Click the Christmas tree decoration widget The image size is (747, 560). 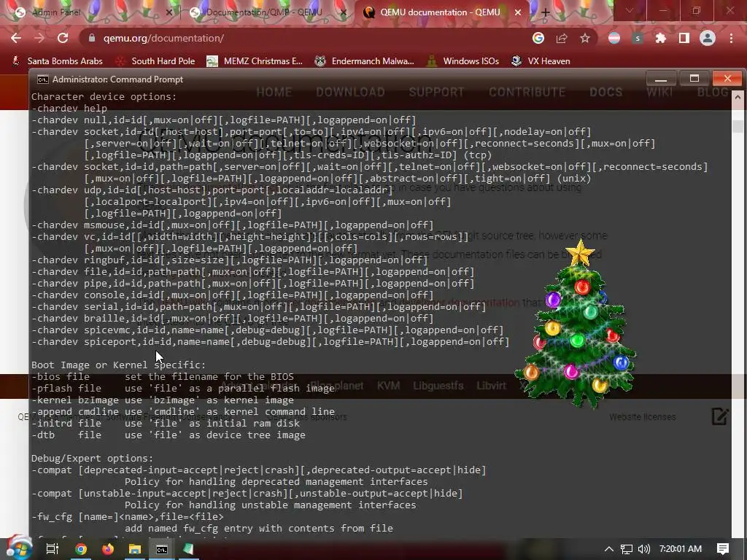[x=576, y=324]
